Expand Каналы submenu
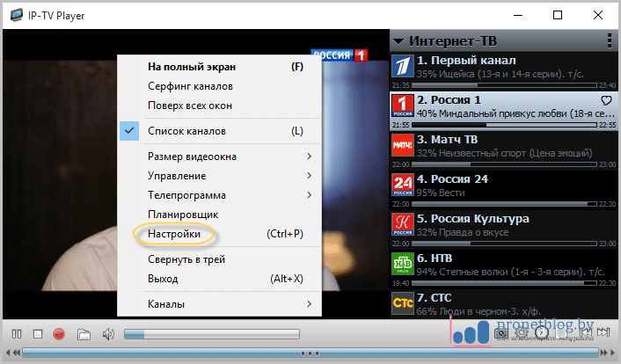Image resolution: width=621 pixels, height=364 pixels. (219, 304)
